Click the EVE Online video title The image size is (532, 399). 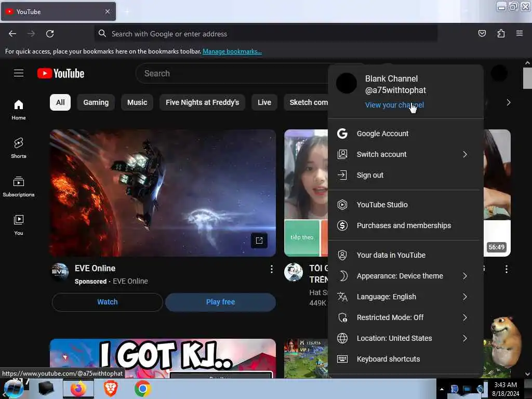(95, 269)
